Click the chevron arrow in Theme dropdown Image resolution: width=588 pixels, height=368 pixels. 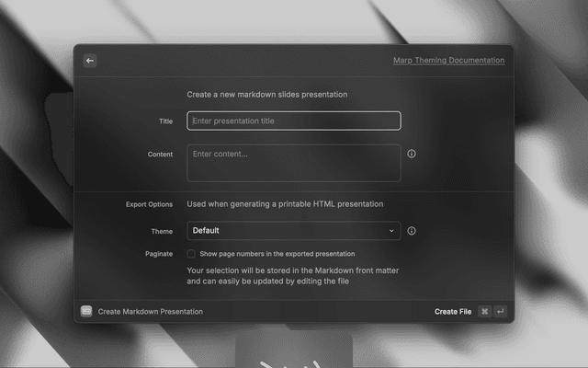point(391,231)
